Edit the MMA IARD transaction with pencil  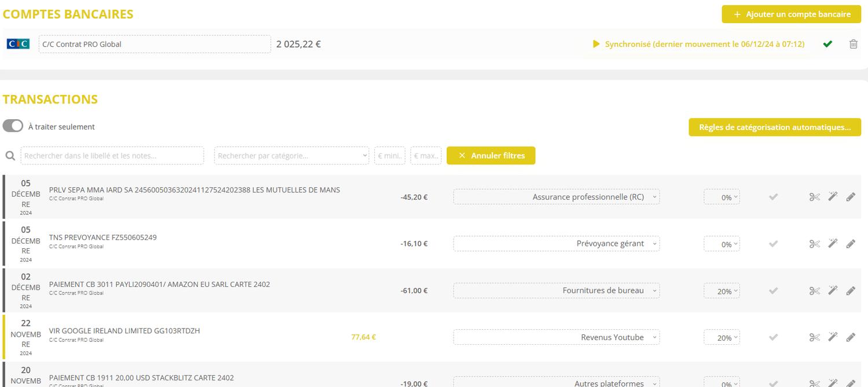[x=851, y=197]
